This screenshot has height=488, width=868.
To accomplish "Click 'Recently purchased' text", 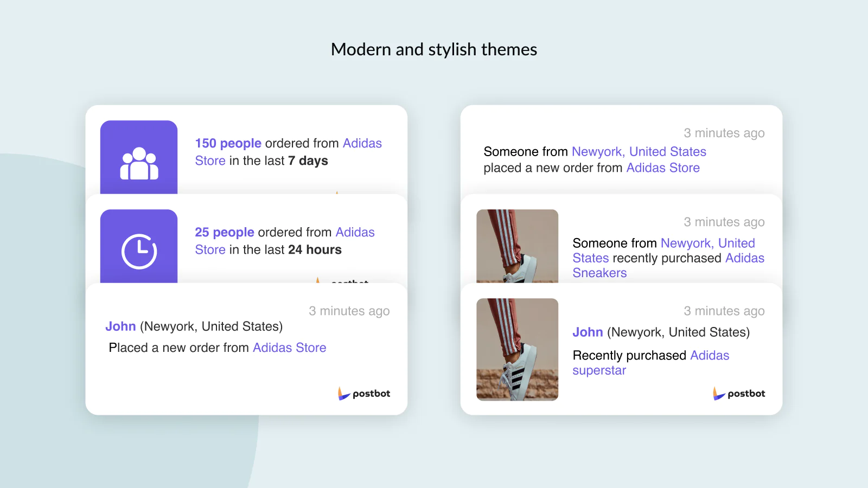I will click(629, 356).
